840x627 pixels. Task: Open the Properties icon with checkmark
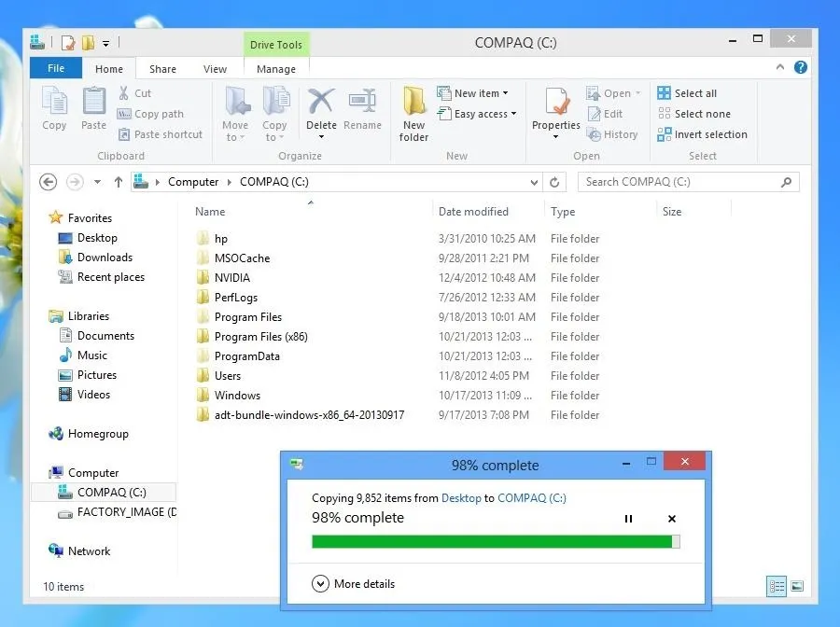click(556, 101)
